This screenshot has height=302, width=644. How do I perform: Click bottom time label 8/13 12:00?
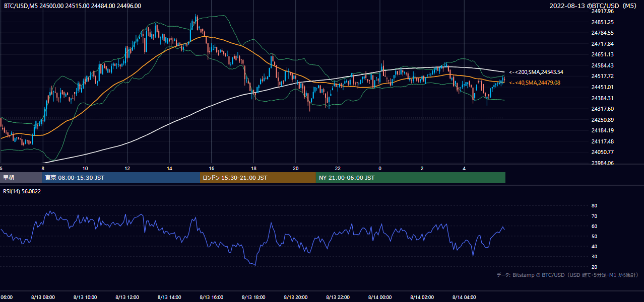coord(127,297)
